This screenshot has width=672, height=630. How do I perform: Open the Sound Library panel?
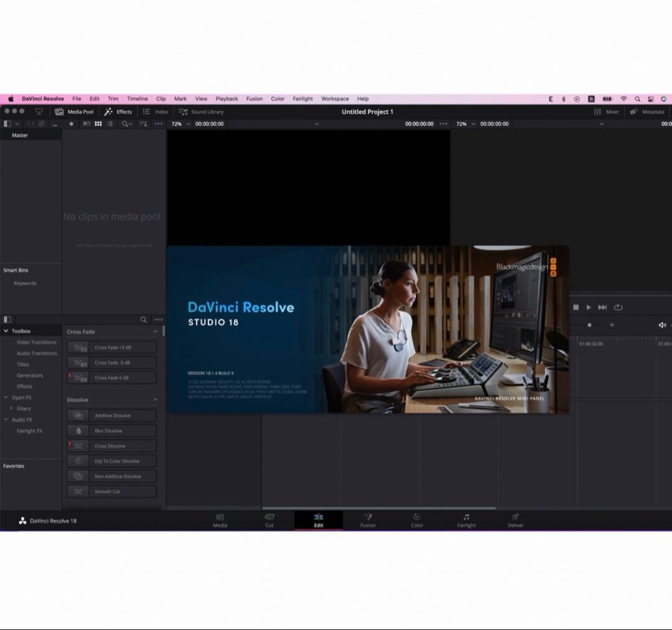201,112
